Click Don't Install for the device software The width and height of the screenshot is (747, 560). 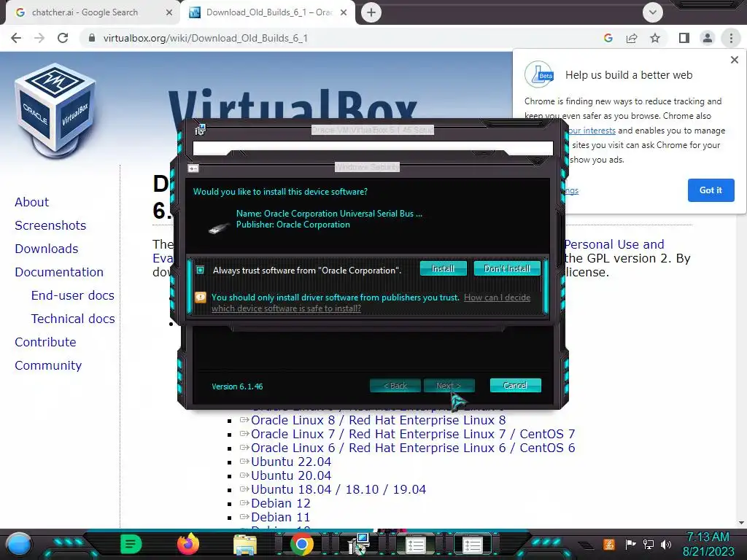[507, 268]
